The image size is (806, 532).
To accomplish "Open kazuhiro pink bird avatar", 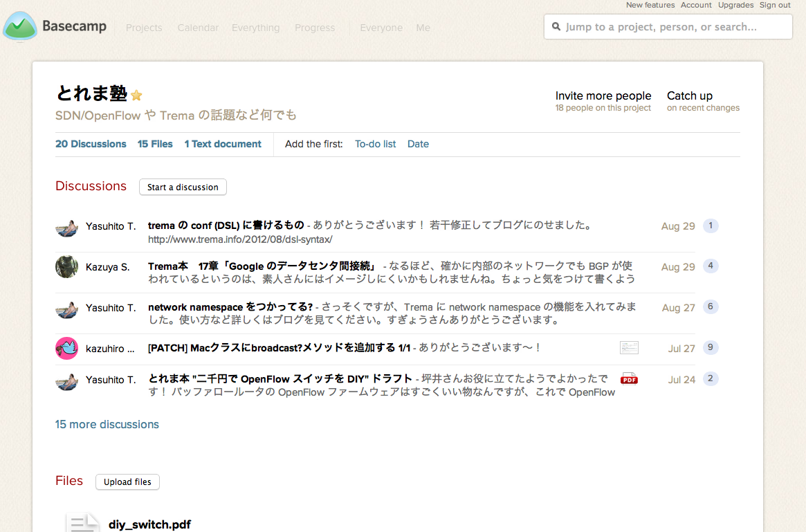I will [x=67, y=349].
